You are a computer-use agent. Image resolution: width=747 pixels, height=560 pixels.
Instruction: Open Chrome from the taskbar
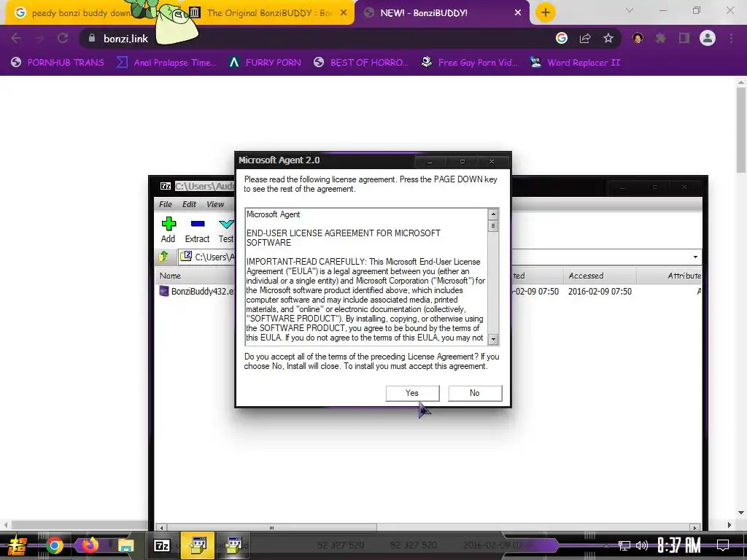pos(54,545)
